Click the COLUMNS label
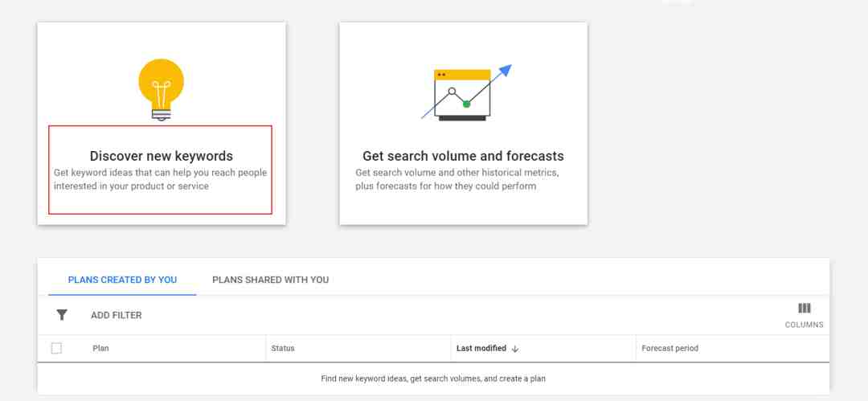The image size is (868, 401). [805, 325]
